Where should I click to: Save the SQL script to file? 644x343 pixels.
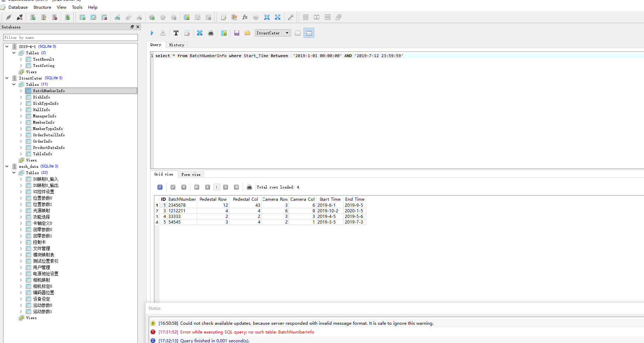point(237,33)
